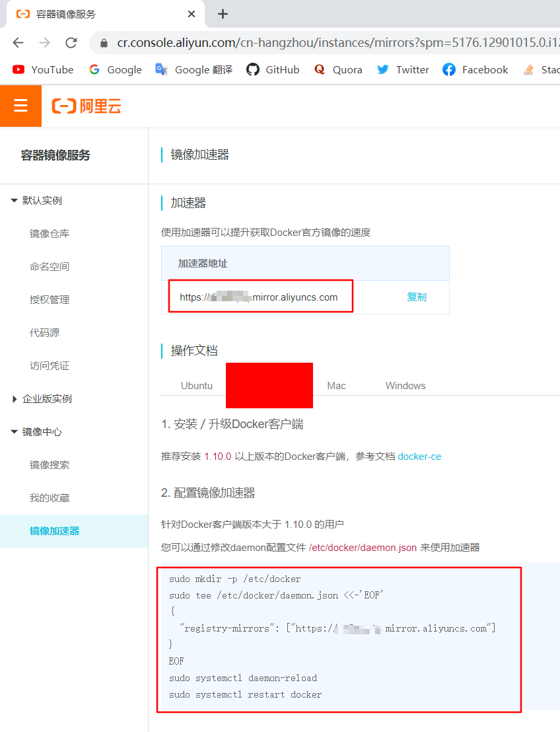Click the sudo tee daemon.json line
This screenshot has height=732, width=560.
276,595
